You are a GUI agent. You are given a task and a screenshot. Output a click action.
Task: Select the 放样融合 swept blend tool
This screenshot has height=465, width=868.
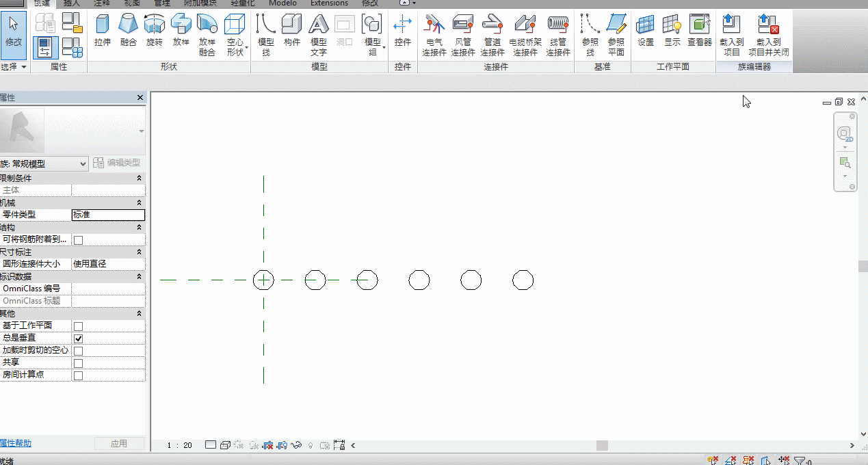tap(207, 35)
